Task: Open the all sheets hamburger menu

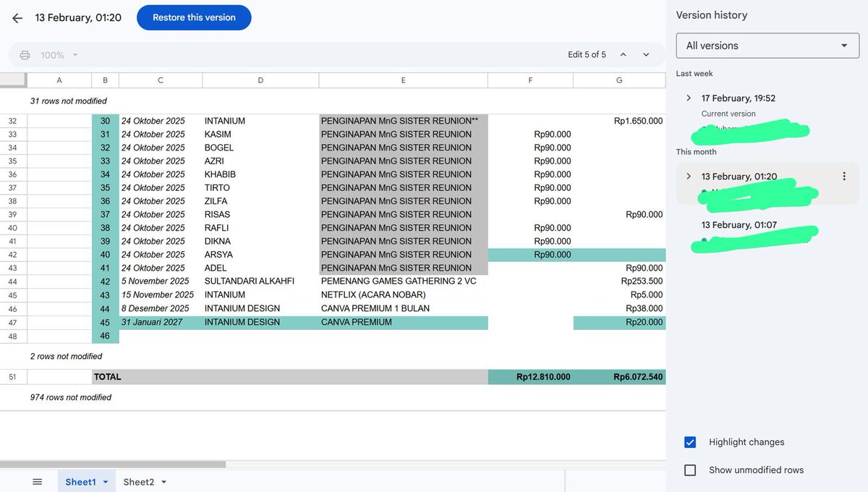Action: [x=38, y=482]
